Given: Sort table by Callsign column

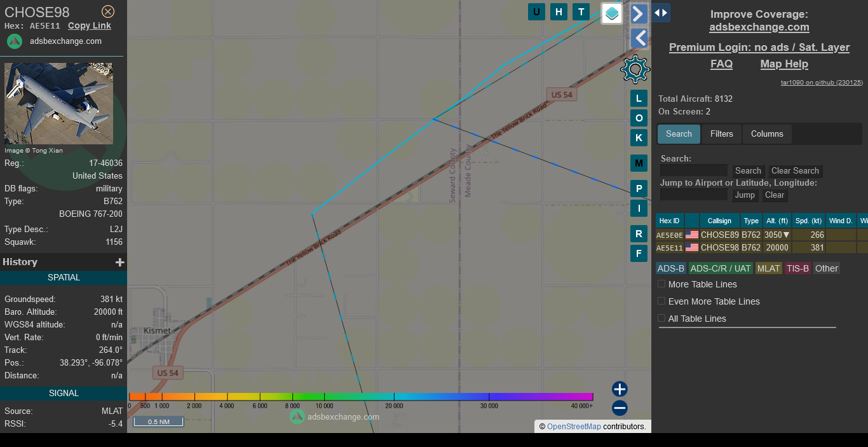Looking at the screenshot, I should (719, 221).
